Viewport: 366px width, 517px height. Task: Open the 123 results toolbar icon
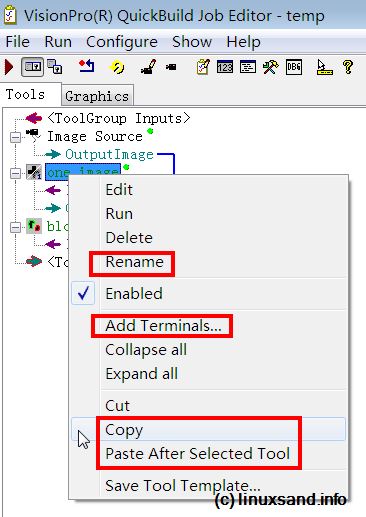(225, 67)
